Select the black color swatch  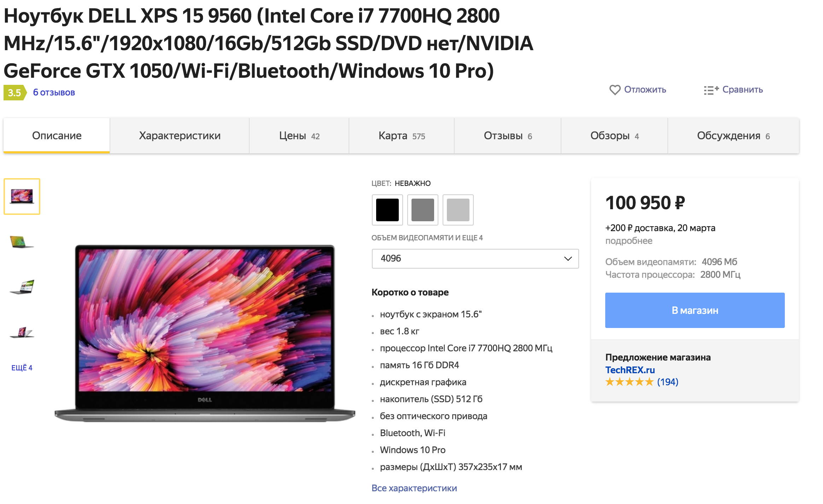(x=387, y=210)
